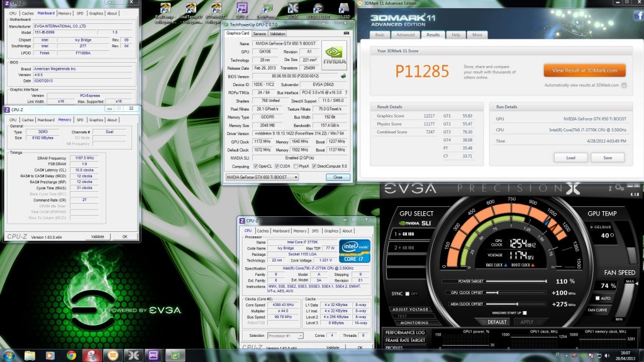Toggle the PhysX checkbox in GPU-Z
Image resolution: width=644 pixels, height=362 pixels.
[x=296, y=166]
